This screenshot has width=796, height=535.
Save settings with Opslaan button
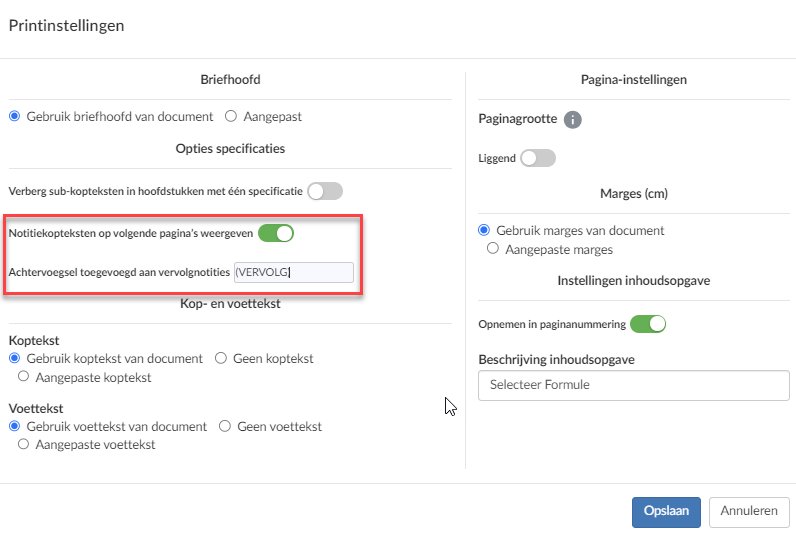(x=666, y=512)
